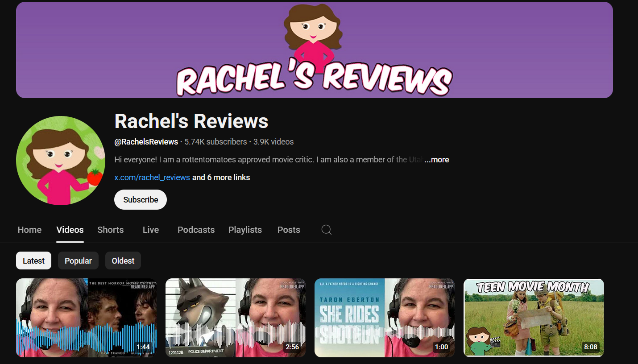Open the Podcasts tab
Screen dimensions: 638x364
click(196, 230)
